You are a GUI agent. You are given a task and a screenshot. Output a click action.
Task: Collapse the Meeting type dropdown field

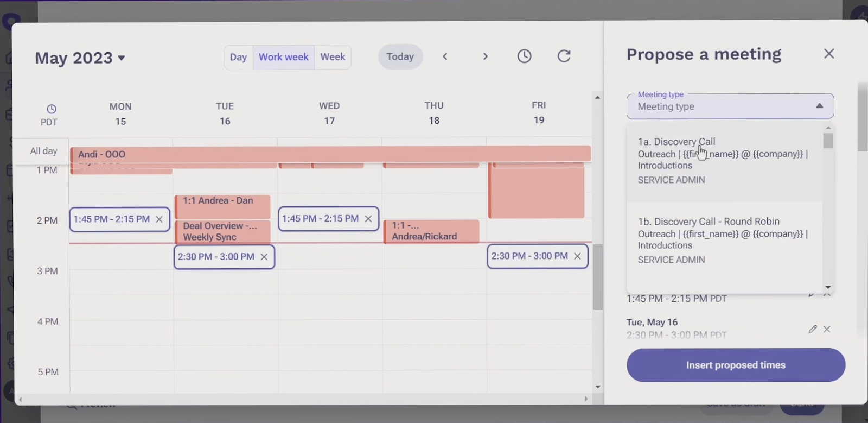(x=819, y=106)
